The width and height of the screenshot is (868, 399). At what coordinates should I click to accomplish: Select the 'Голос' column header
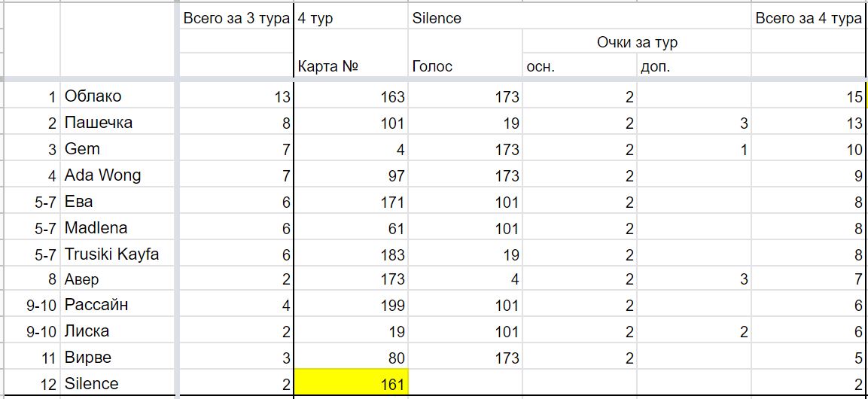(x=465, y=67)
